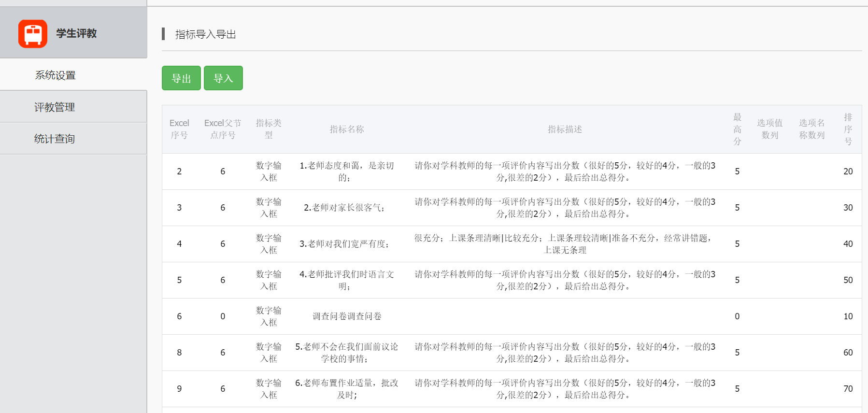The image size is (868, 413).
Task: Click the 学生评教 title text
Action: (76, 33)
